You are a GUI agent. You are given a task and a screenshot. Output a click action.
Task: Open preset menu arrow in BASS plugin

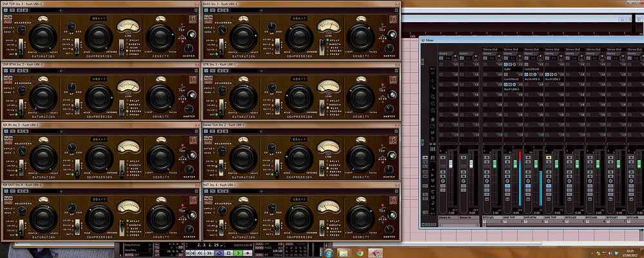coord(396,10)
